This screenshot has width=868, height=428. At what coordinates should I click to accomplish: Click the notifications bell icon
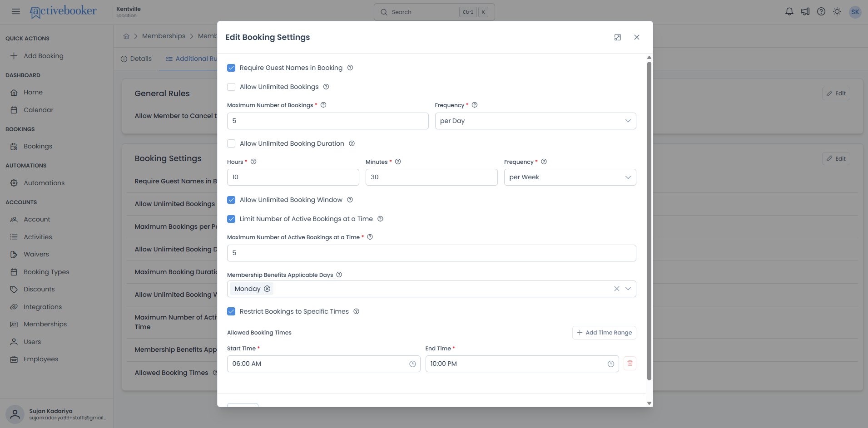point(789,12)
